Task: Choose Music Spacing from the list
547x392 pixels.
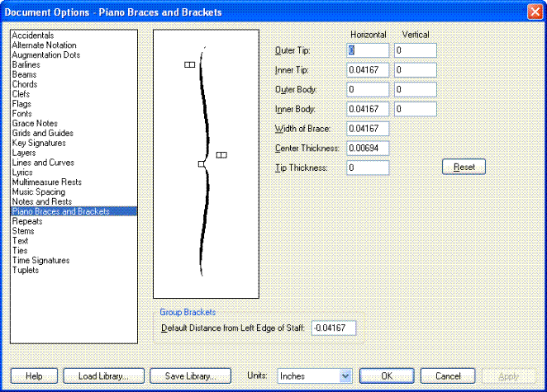Action: click(x=38, y=191)
